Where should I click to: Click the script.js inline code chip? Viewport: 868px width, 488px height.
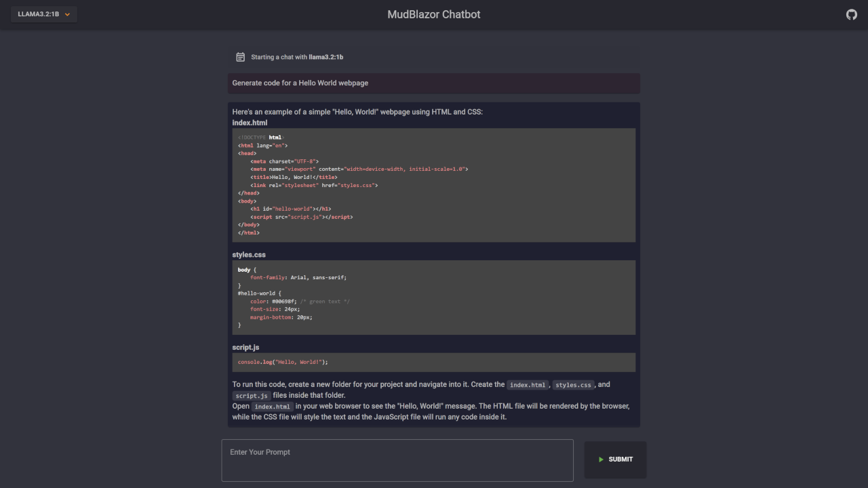click(251, 395)
